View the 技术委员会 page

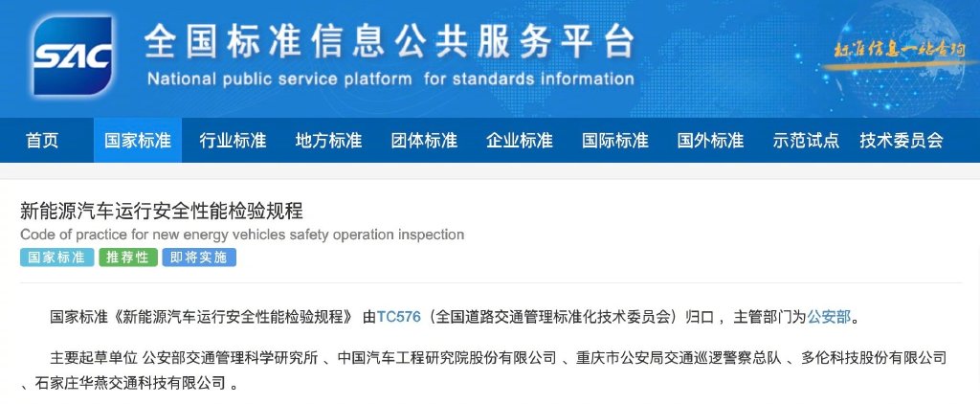coord(902,140)
